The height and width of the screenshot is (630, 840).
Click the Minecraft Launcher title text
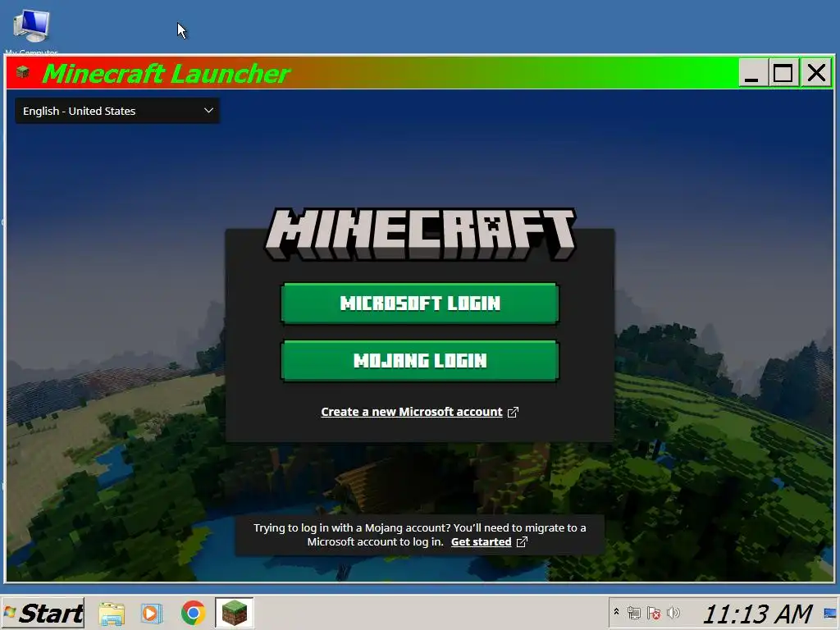[x=166, y=73]
